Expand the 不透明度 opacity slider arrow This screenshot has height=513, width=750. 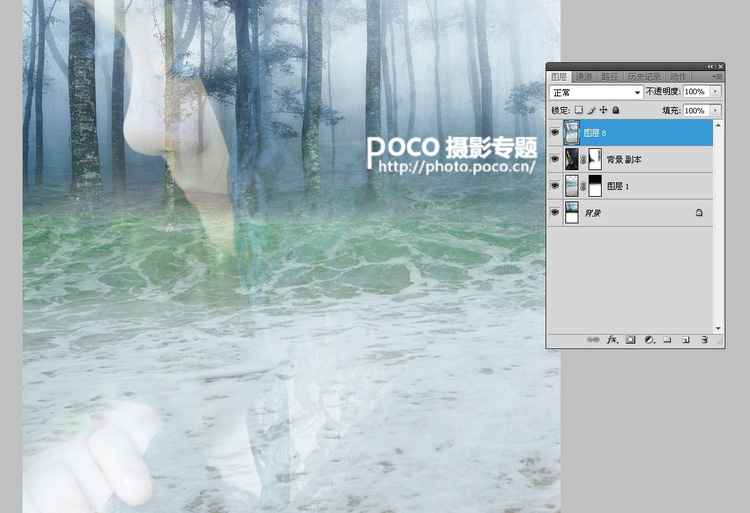(716, 92)
